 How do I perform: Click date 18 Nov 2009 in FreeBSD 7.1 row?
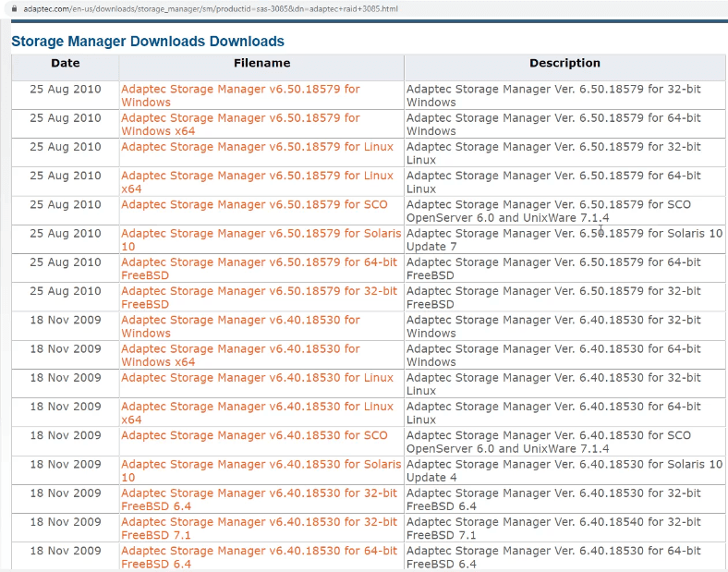(66, 522)
